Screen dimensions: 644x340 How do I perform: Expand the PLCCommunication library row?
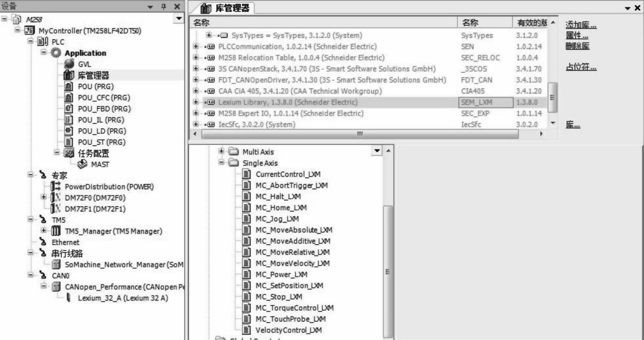click(196, 46)
